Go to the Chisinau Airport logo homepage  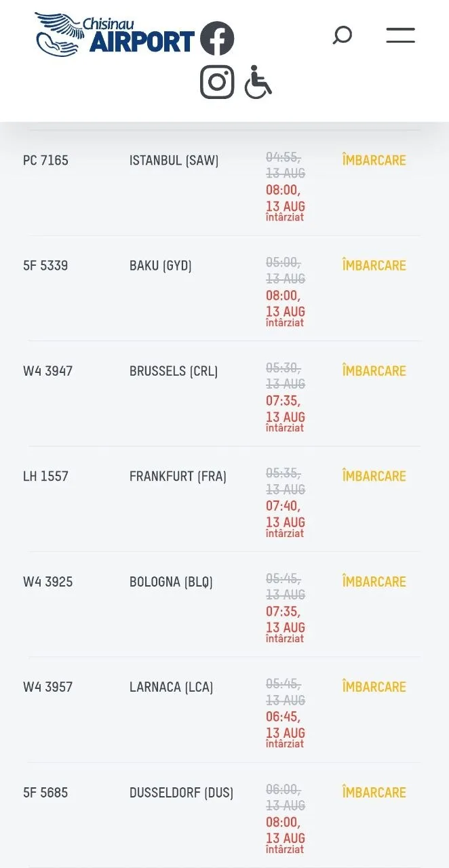tap(115, 34)
